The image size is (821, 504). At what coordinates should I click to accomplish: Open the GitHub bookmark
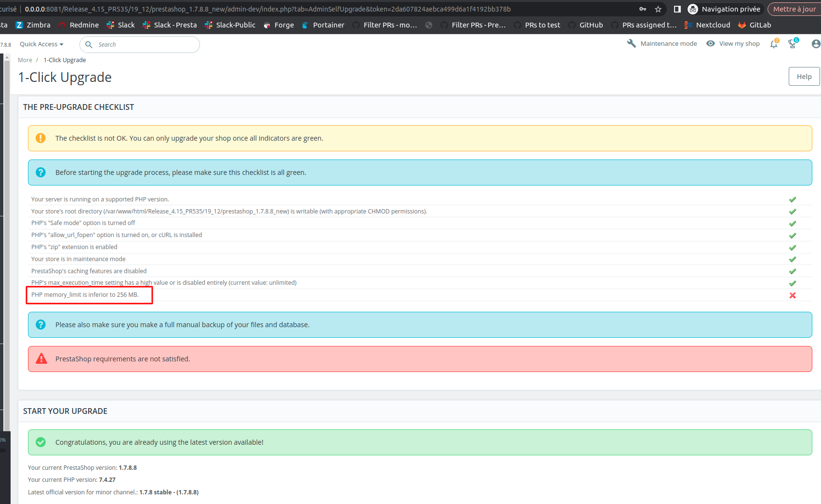pyautogui.click(x=585, y=25)
